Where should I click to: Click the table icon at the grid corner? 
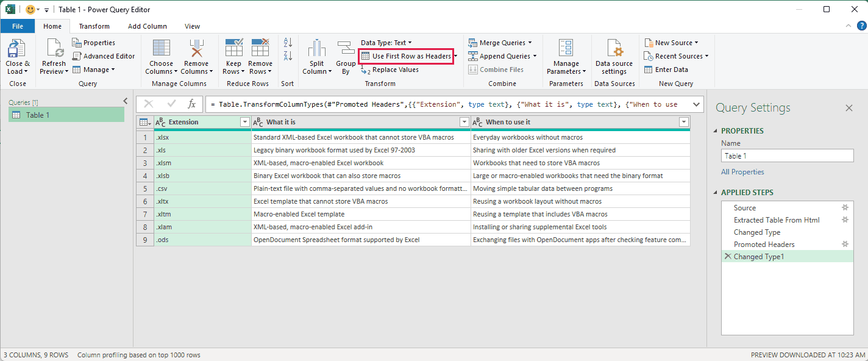tap(145, 122)
